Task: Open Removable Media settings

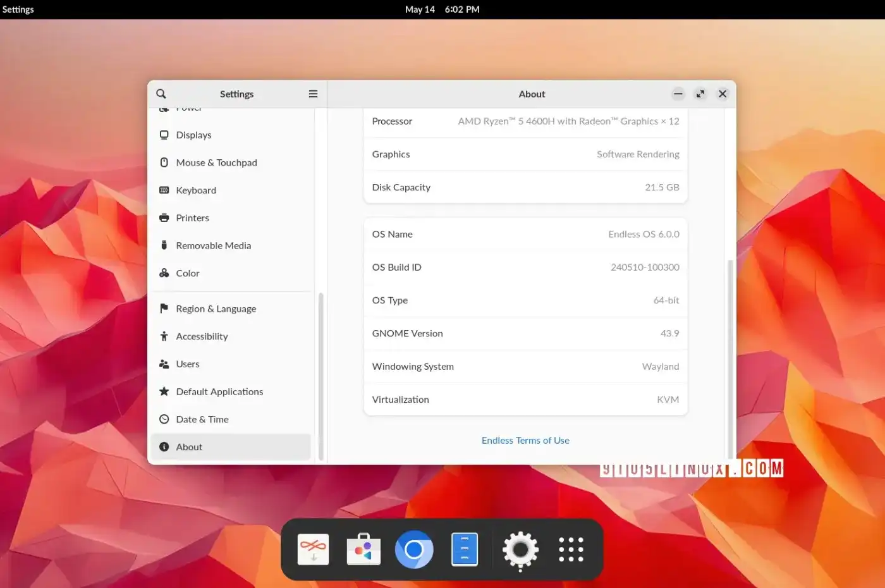Action: tap(231, 245)
